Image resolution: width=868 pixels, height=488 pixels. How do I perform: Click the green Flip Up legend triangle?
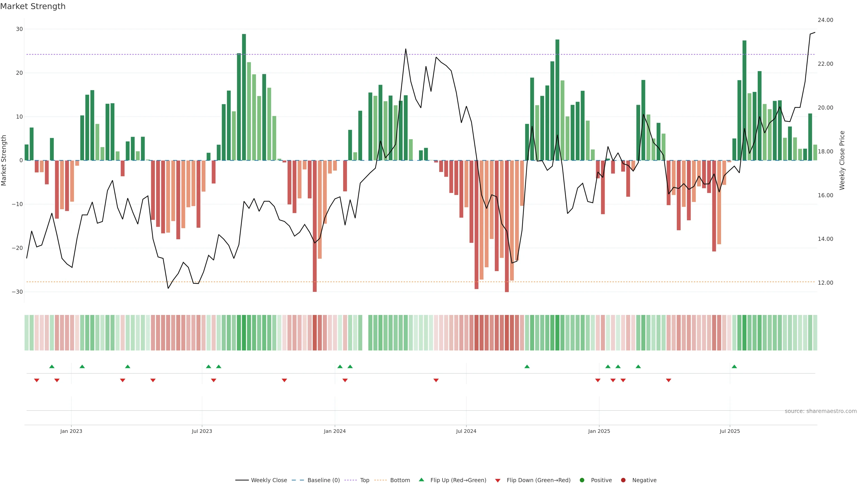click(x=421, y=480)
